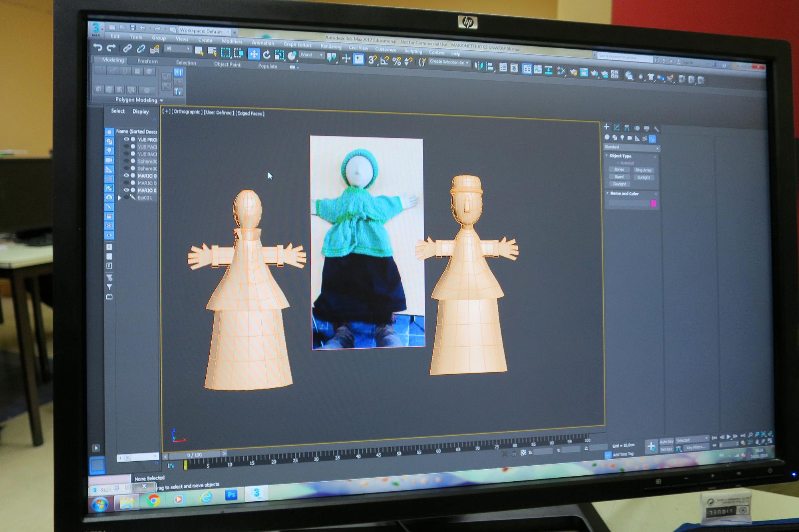Click the search keyword input field
This screenshot has width=799, height=532.
625,58
